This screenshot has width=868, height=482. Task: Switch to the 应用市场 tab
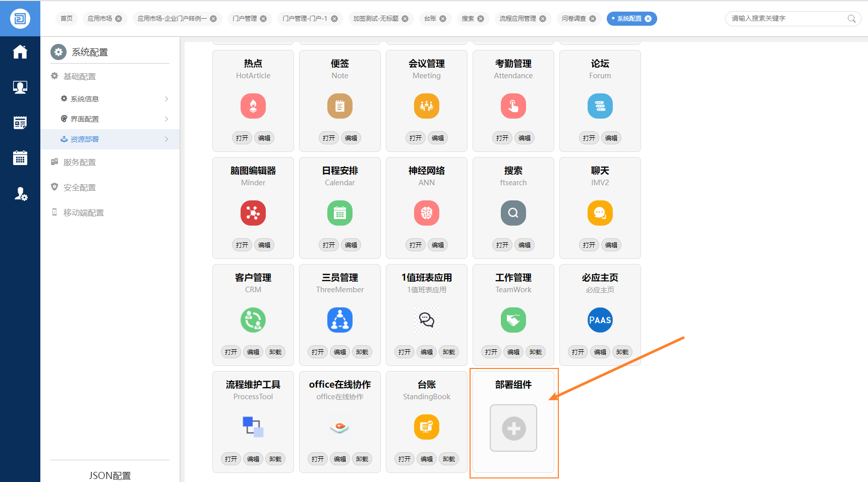click(x=100, y=19)
